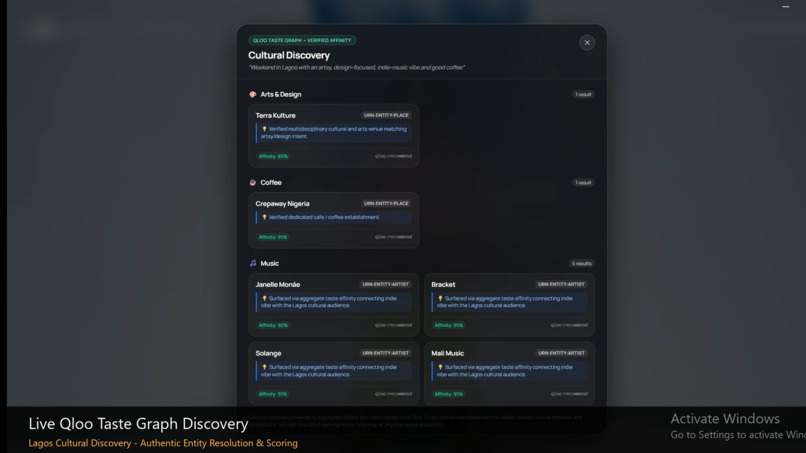Click the qloo:recommend label on Crepaway Nigeria
Screen dimensions: 806x453
393,237
